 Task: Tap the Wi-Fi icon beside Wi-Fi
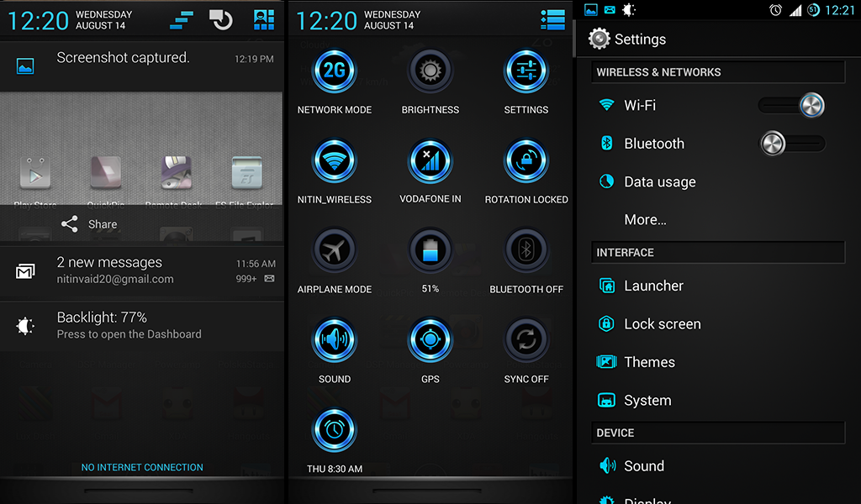coord(607,105)
